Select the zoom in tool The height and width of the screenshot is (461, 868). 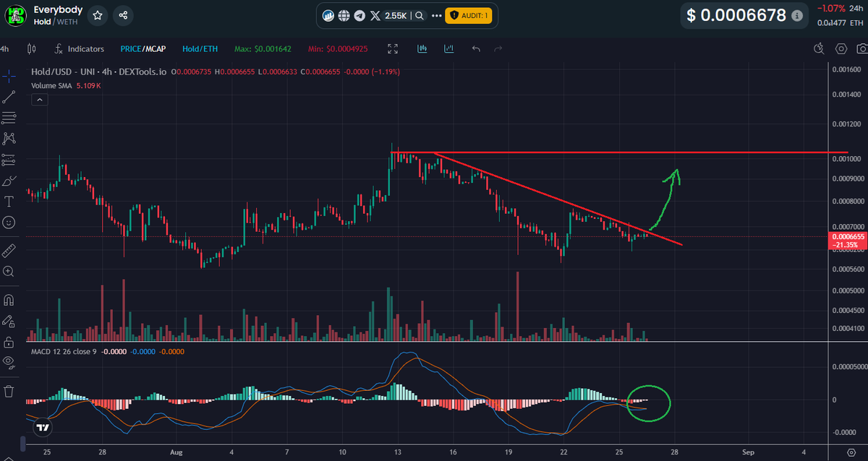point(9,272)
